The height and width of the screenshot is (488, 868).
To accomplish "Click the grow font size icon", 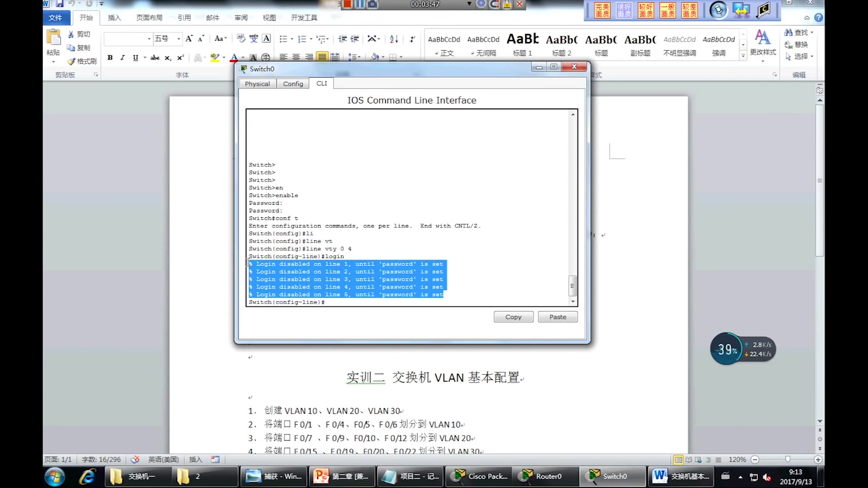I will click(189, 39).
